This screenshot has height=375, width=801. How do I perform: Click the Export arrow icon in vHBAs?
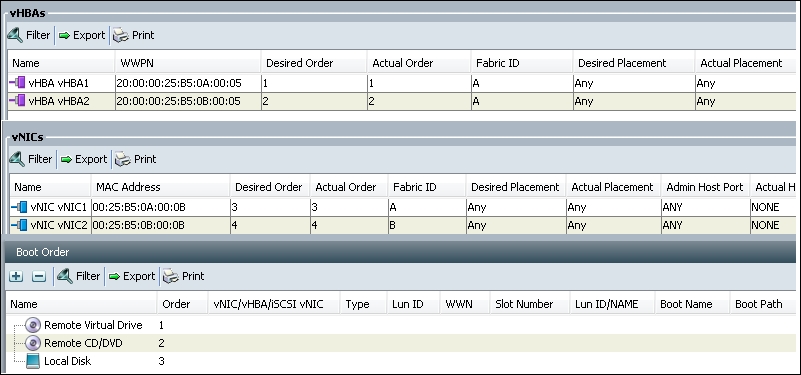(64, 36)
